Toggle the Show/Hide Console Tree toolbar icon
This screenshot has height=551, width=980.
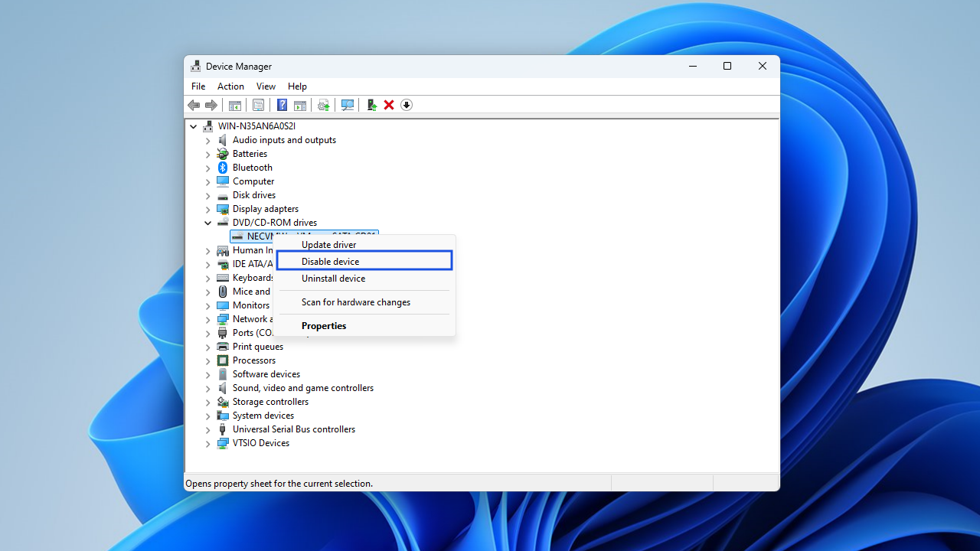[x=235, y=105]
